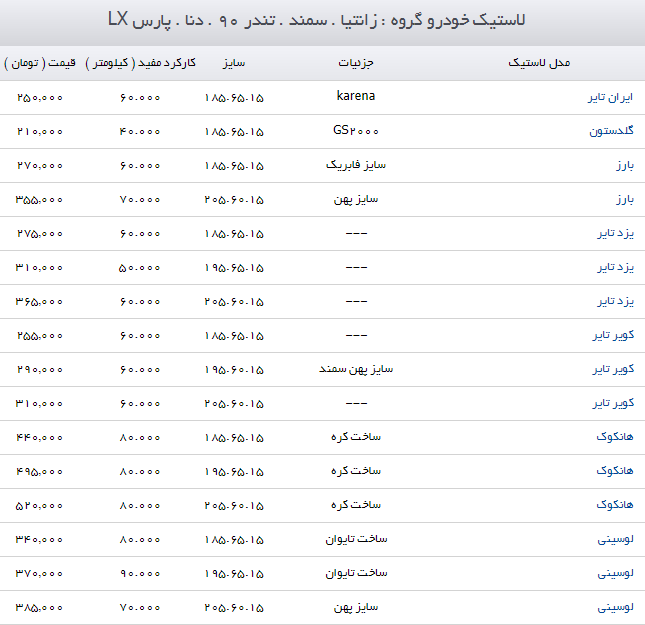Open the یزد تایر link sized ۱۹۵-۶۵-۱۵
Image resolution: width=645 pixels, height=625 pixels.
[x=615, y=267]
